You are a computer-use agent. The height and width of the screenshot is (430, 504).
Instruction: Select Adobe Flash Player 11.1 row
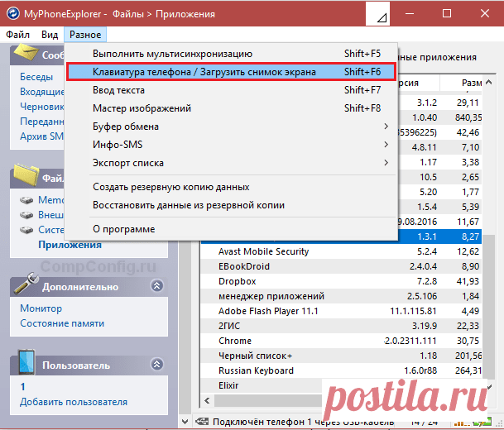click(341, 311)
